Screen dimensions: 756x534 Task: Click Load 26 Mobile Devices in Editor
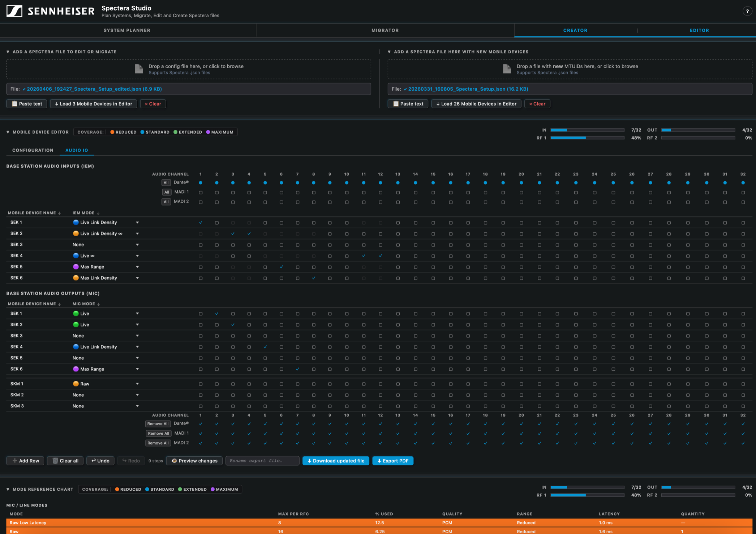(x=476, y=104)
